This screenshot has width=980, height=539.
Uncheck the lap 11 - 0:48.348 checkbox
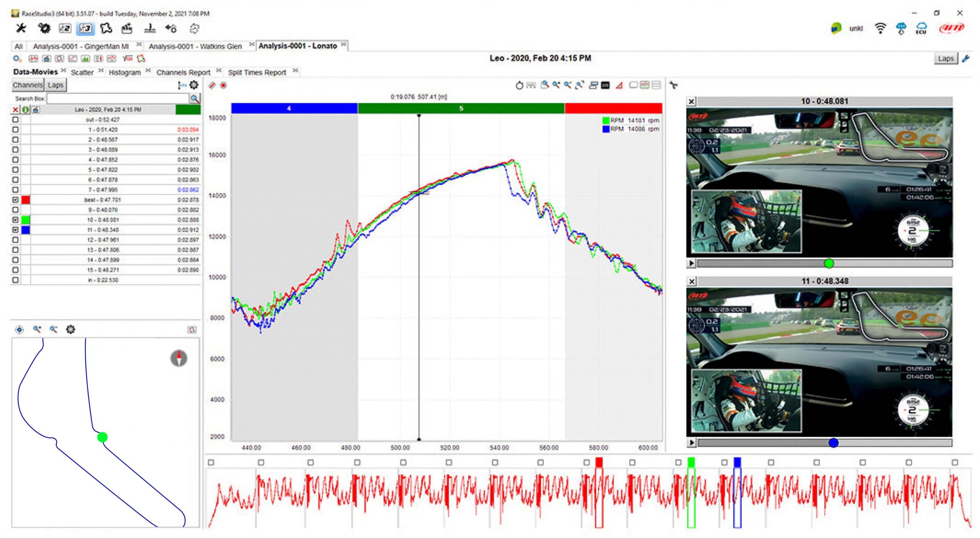(x=15, y=230)
